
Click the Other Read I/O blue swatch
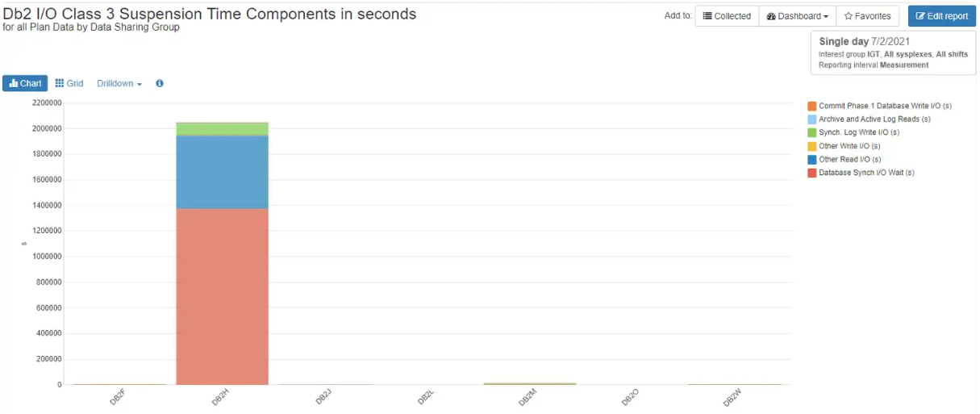pos(812,159)
